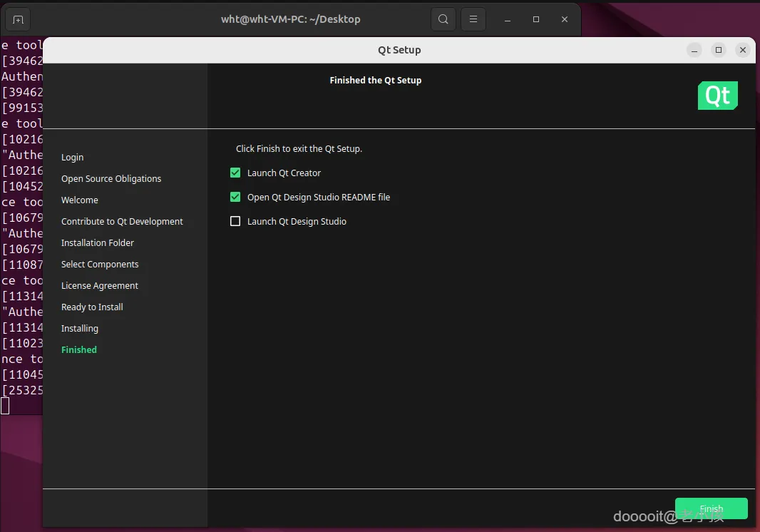The height and width of the screenshot is (532, 760).
Task: Minimize the terminal window
Action: click(508, 19)
